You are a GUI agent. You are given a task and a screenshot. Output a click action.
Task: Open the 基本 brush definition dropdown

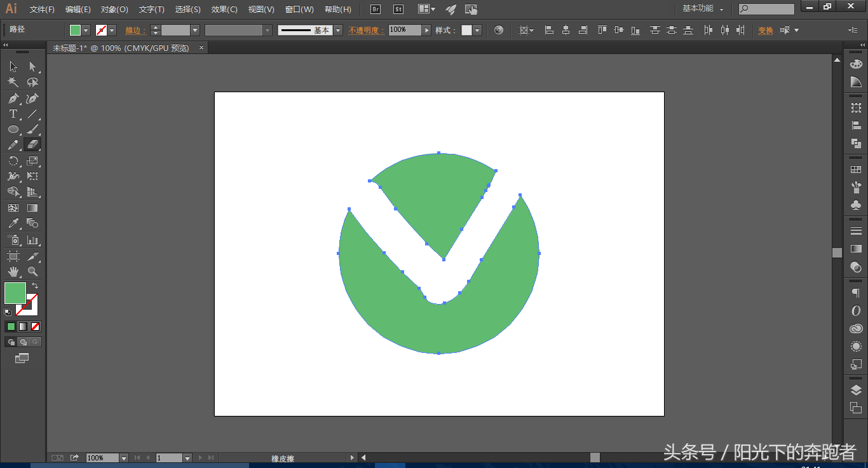(337, 31)
